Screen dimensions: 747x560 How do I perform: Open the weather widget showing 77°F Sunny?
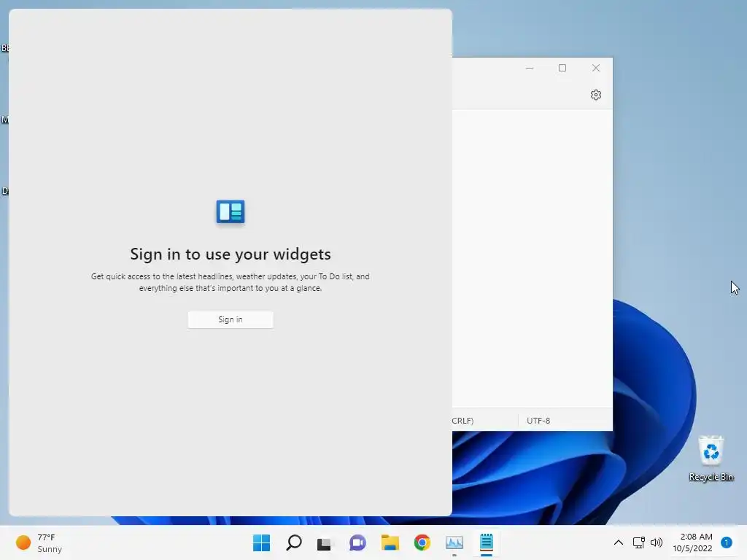(39, 542)
